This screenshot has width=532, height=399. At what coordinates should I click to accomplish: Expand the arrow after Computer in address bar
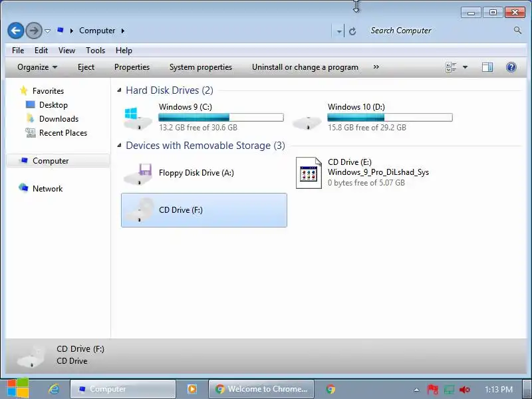coord(123,31)
